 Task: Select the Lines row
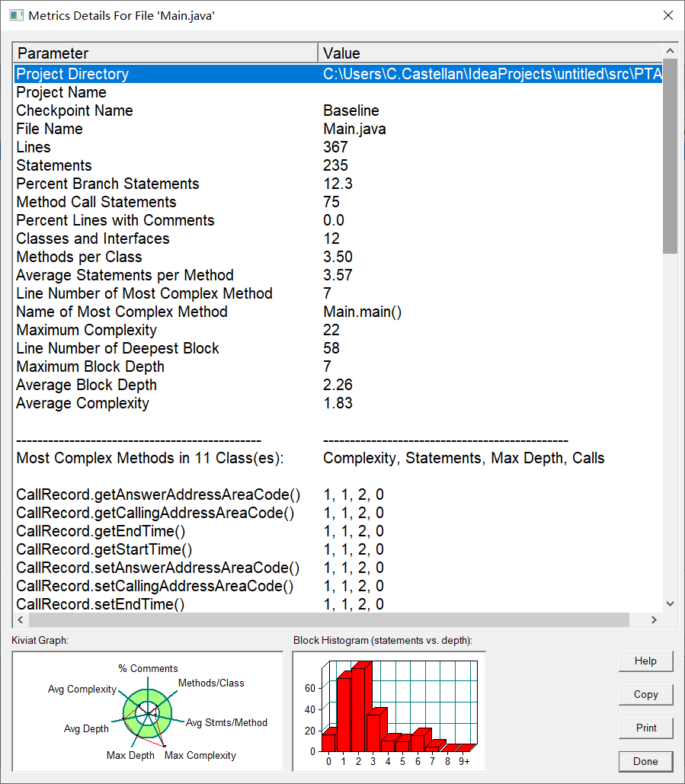(x=338, y=147)
